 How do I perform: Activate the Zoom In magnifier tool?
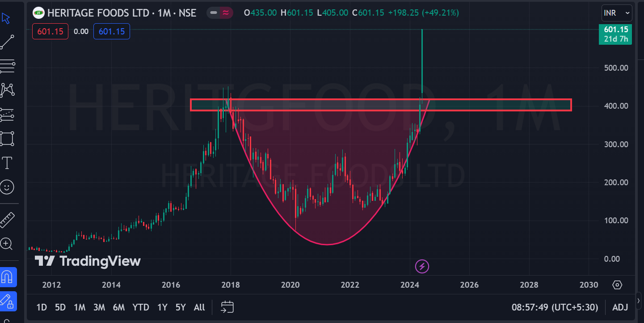[x=6, y=244]
